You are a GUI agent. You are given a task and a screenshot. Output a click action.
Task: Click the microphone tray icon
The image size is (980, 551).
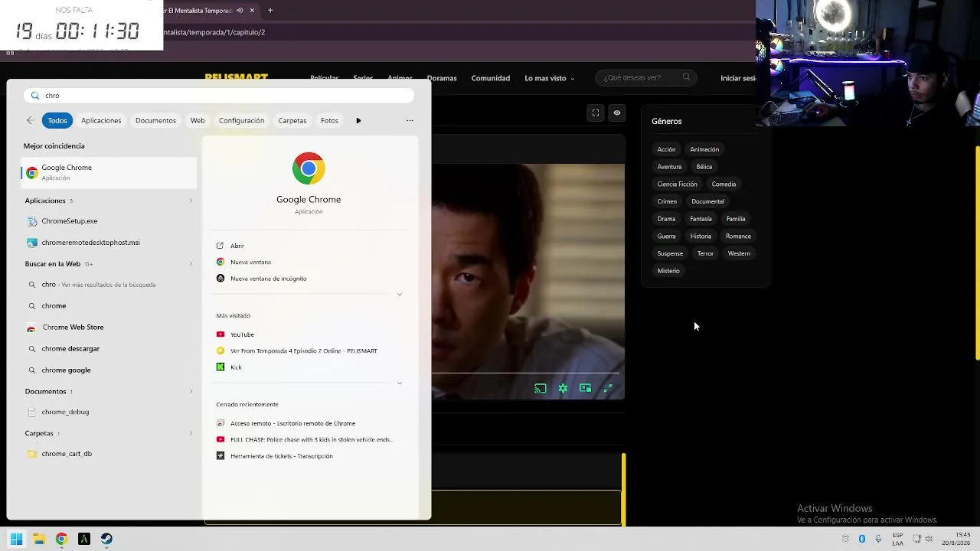coord(878,539)
